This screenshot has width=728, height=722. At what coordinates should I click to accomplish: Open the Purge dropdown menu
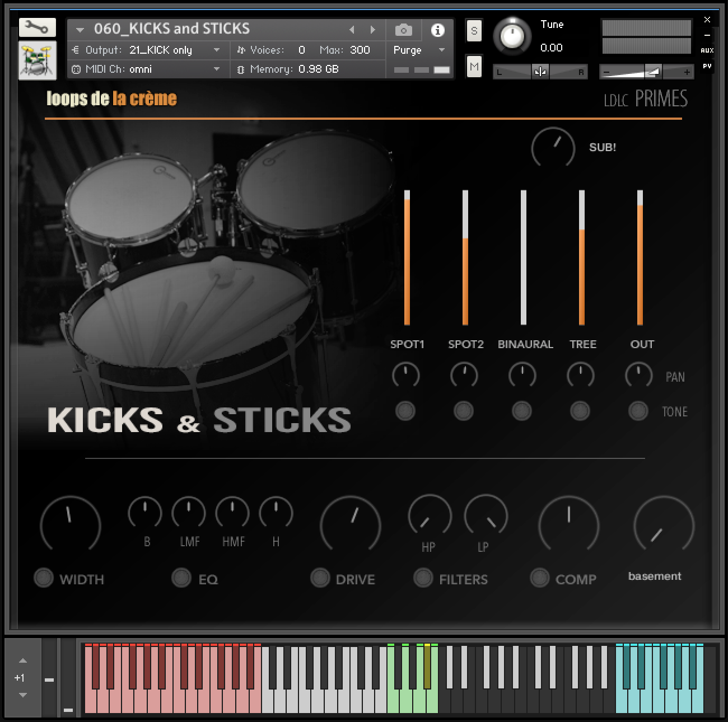point(419,50)
